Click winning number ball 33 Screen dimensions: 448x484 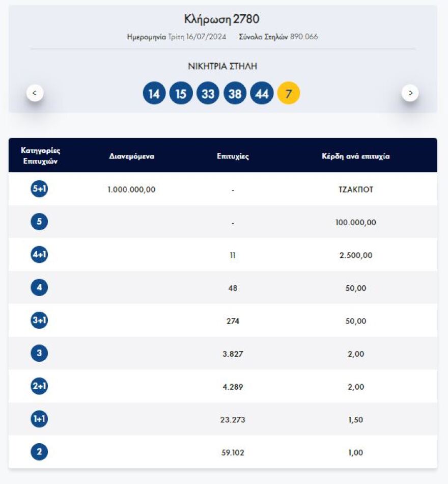pos(208,94)
